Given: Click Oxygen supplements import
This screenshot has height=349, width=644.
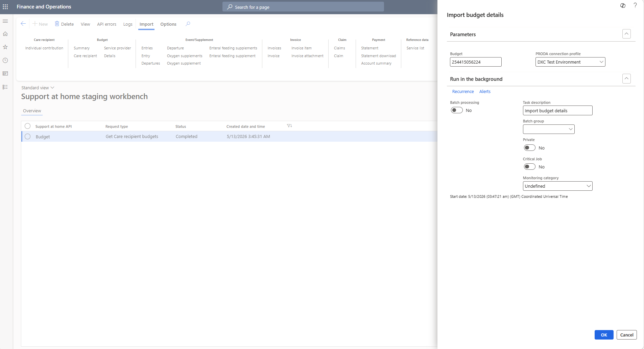Looking at the screenshot, I should (185, 56).
